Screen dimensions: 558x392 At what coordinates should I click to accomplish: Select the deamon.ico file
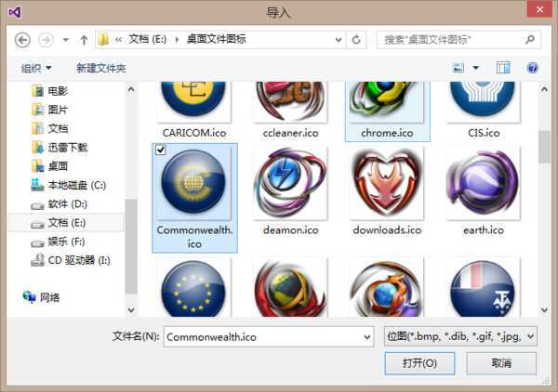click(x=291, y=192)
